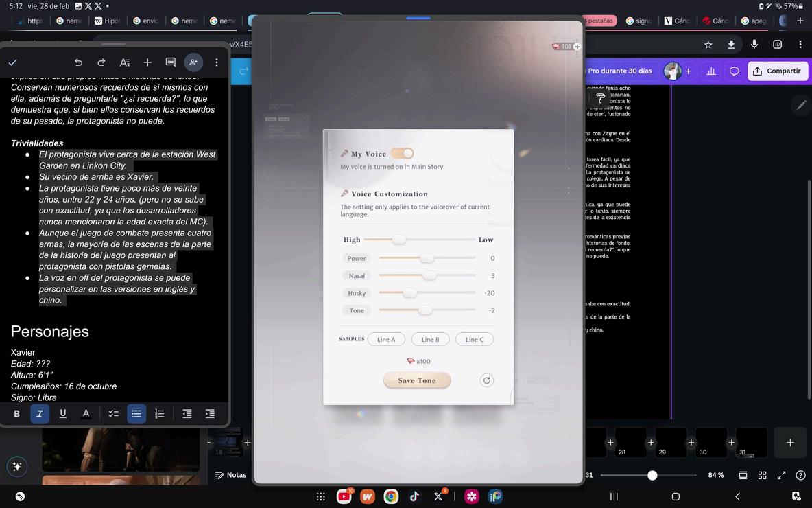This screenshot has height=508, width=812.
Task: Toggle bold formatting in Docs
Action: pos(16,414)
